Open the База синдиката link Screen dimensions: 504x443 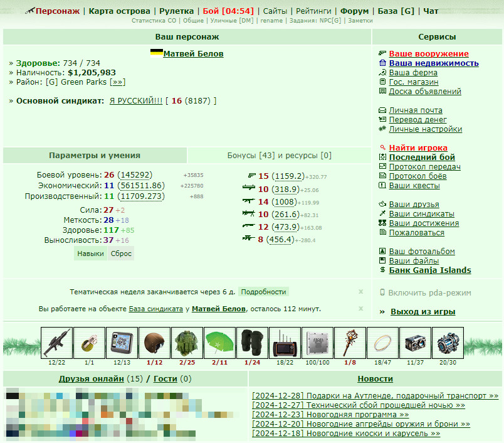pos(156,309)
